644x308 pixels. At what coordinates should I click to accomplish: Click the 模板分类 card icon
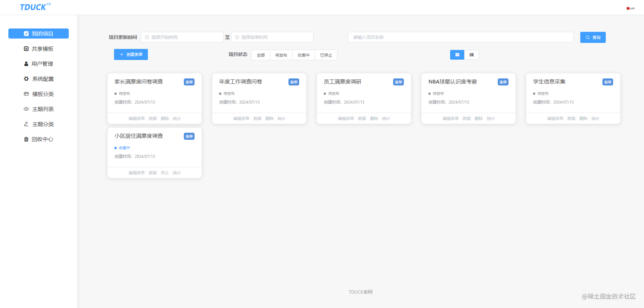coord(26,94)
